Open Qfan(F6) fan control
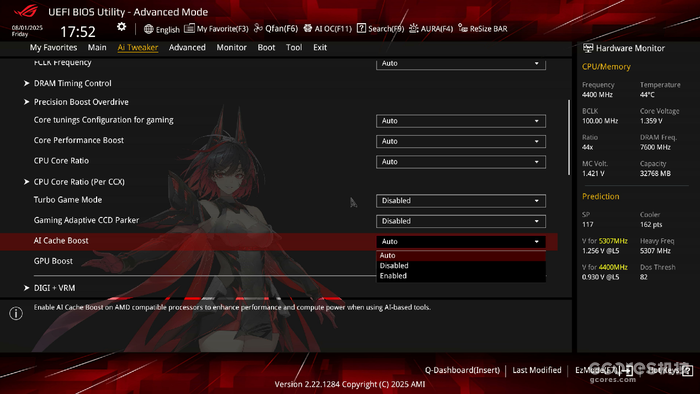Image resolution: width=700 pixels, height=394 pixels. tap(276, 29)
